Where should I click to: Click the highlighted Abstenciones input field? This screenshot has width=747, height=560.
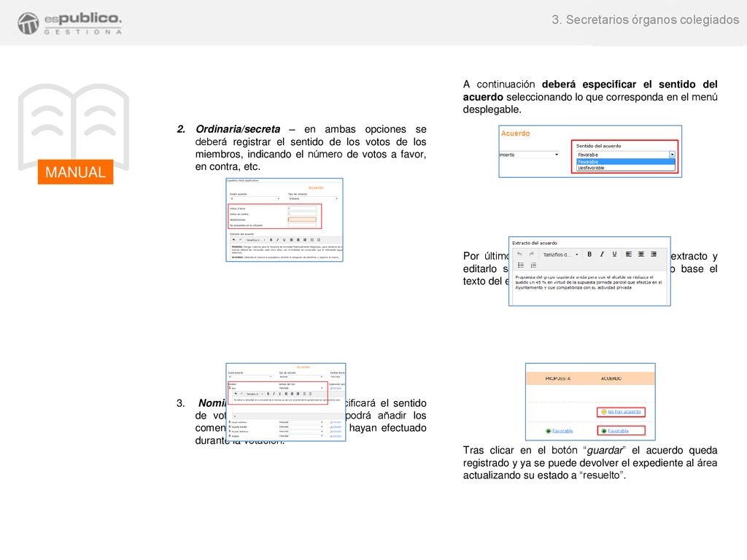coord(302,219)
